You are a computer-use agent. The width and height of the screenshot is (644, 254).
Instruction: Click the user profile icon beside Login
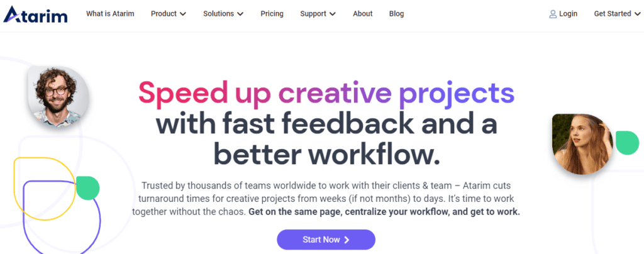tap(553, 14)
